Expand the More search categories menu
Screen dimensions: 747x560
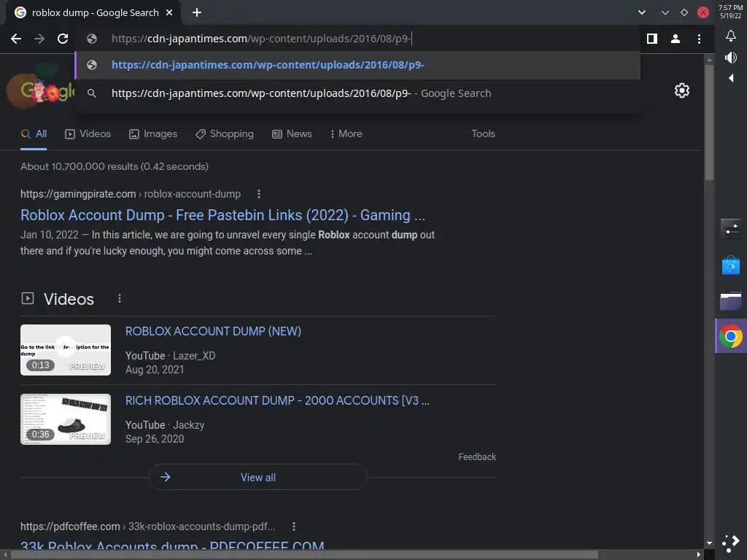[x=346, y=134]
